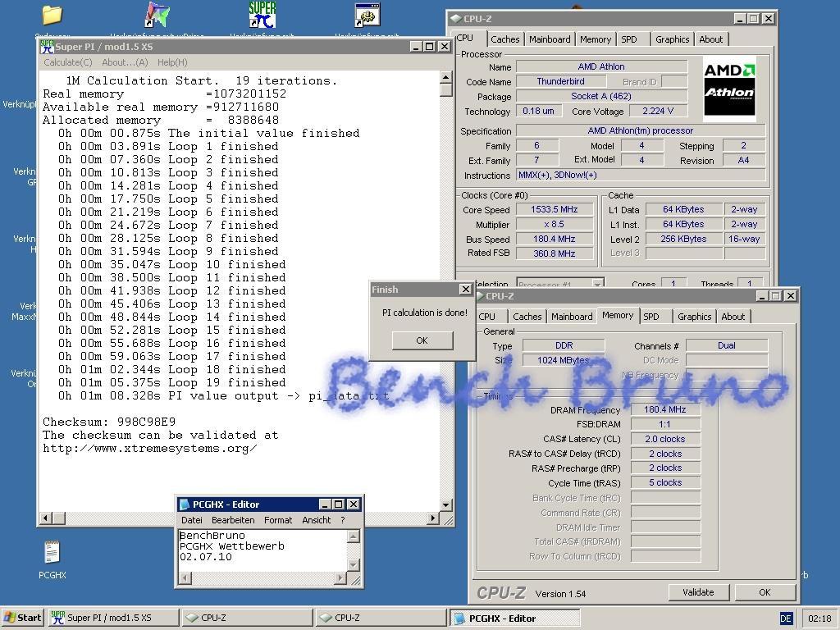Click Editor vertical scrollbar down arrow
Viewport: 840px width, 630px height.
coord(354,564)
